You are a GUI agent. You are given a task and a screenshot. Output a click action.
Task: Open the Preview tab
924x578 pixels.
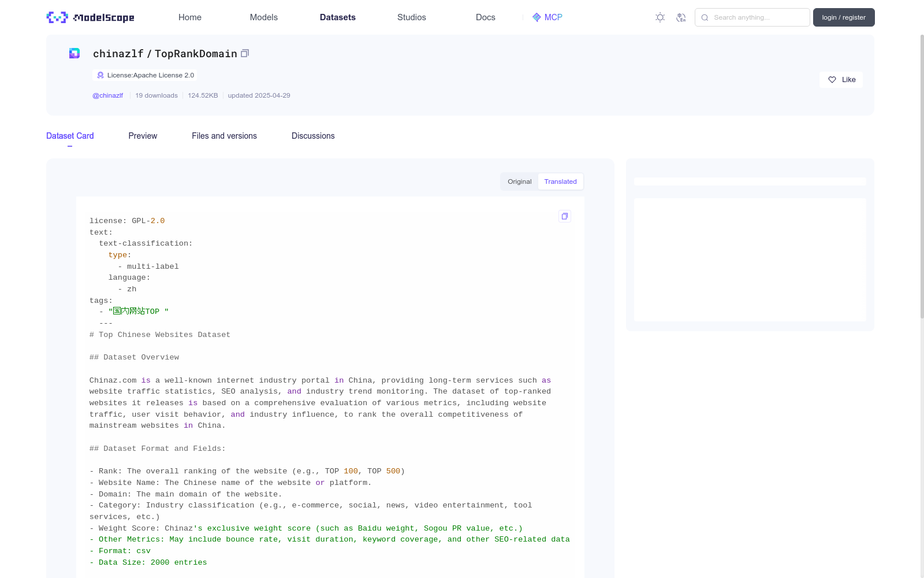[x=143, y=136]
